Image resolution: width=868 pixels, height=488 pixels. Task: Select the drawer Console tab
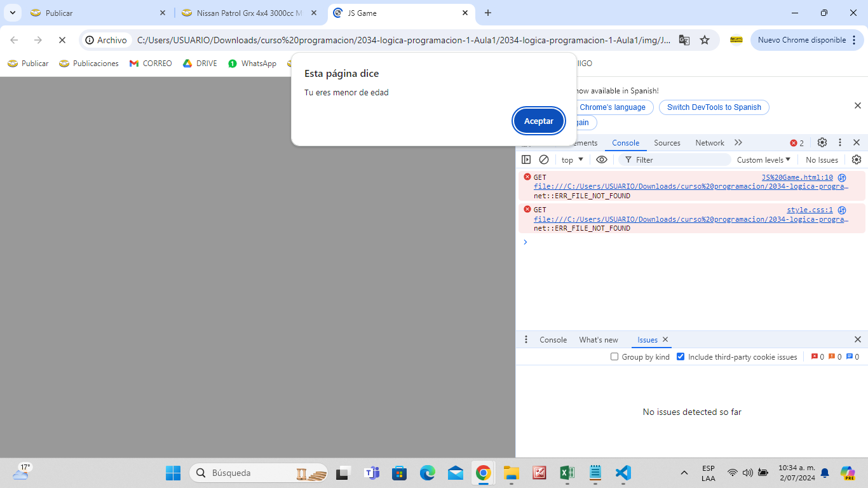tap(553, 340)
